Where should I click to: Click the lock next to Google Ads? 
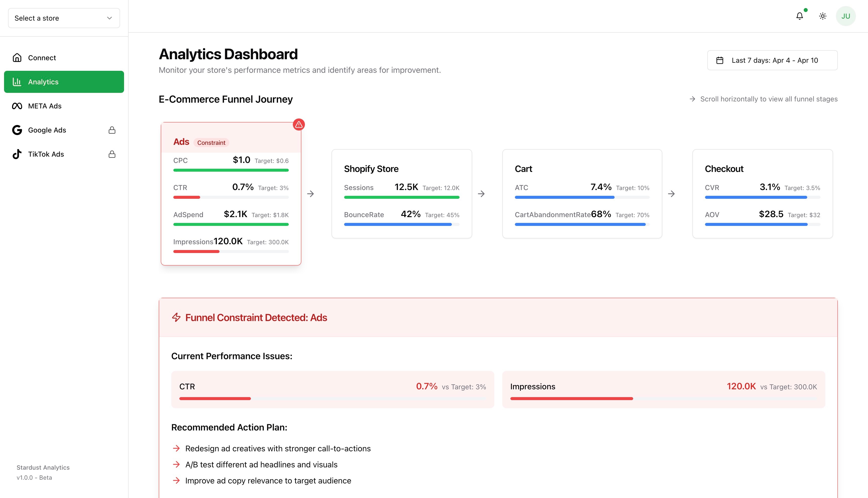(112, 130)
